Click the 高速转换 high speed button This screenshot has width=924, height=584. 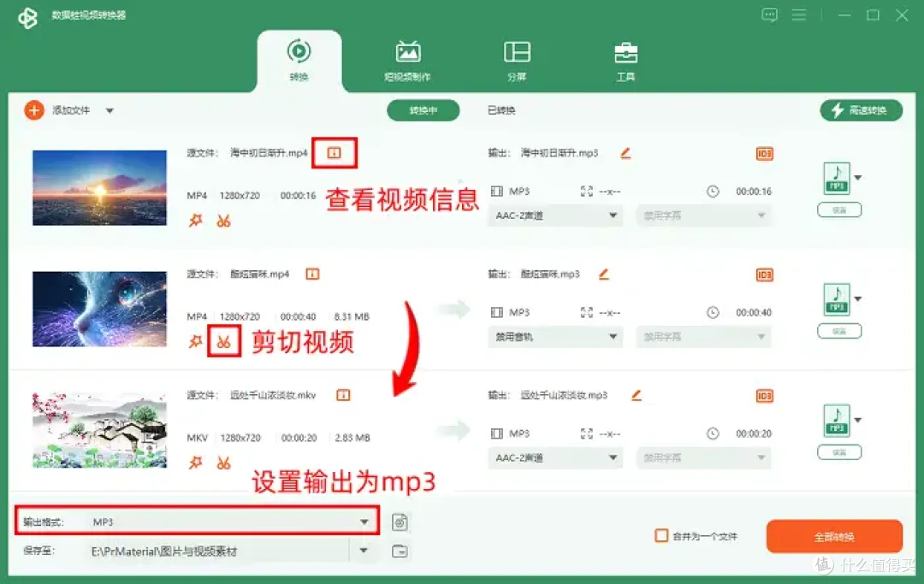[x=861, y=110]
